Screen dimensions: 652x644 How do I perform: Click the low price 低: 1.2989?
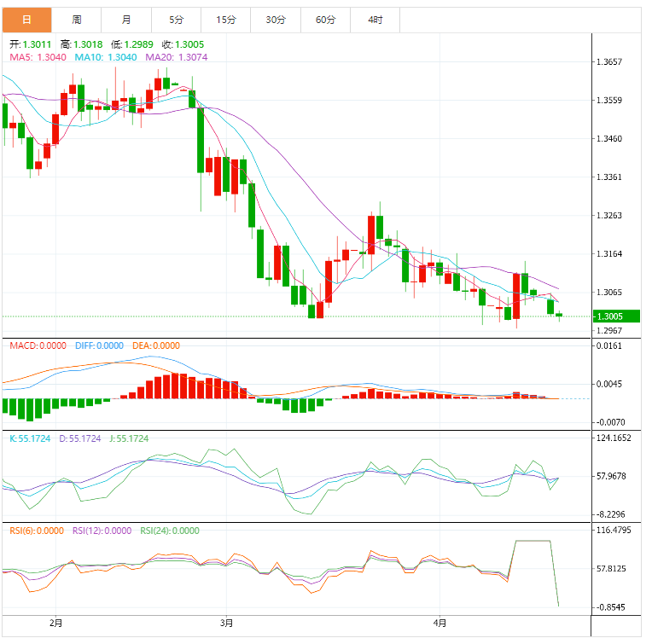(x=132, y=44)
